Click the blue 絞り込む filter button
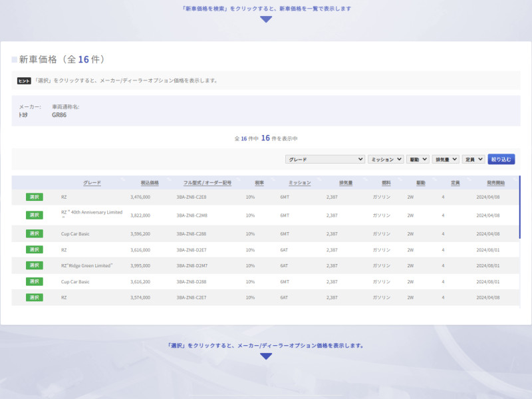532x399 pixels. 501,159
